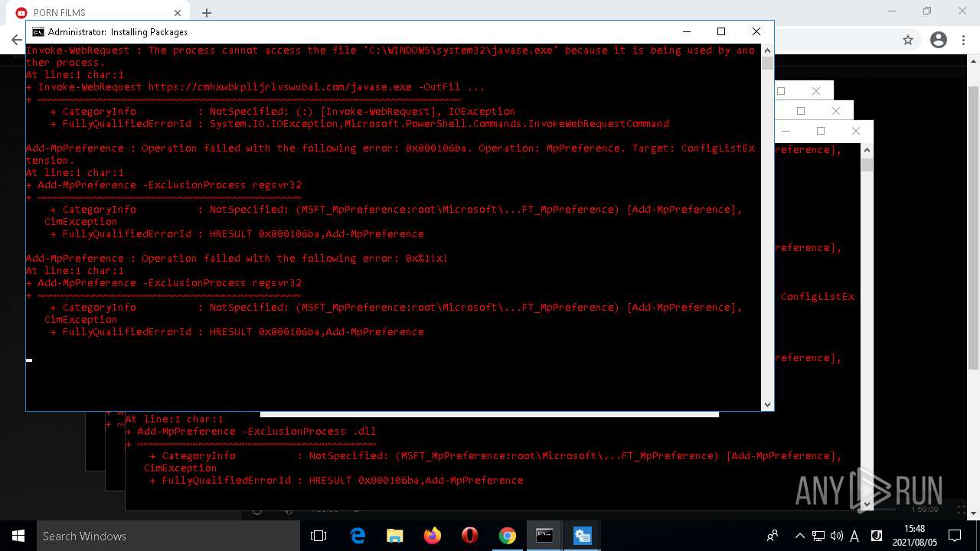Switch to Chrome via taskbar icon

[507, 536]
